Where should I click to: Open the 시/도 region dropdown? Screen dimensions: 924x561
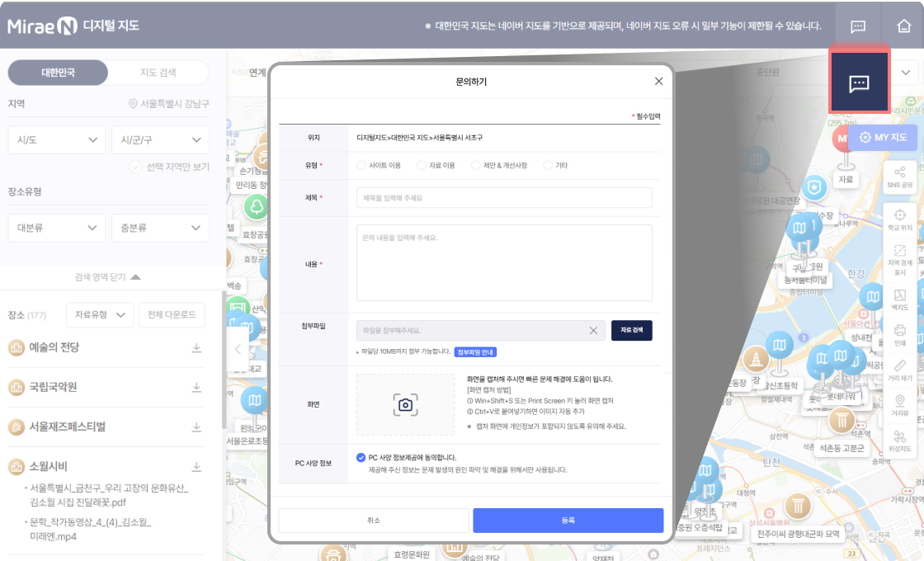point(57,140)
